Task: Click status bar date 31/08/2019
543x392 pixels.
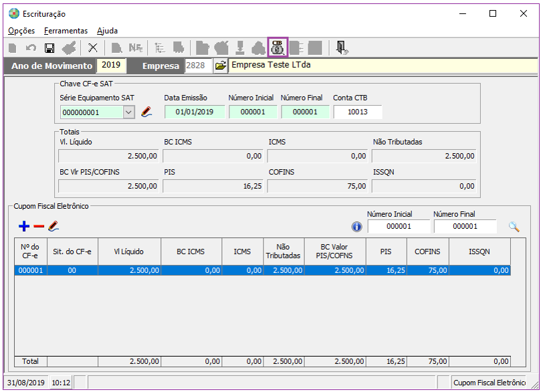Action: click(x=26, y=383)
